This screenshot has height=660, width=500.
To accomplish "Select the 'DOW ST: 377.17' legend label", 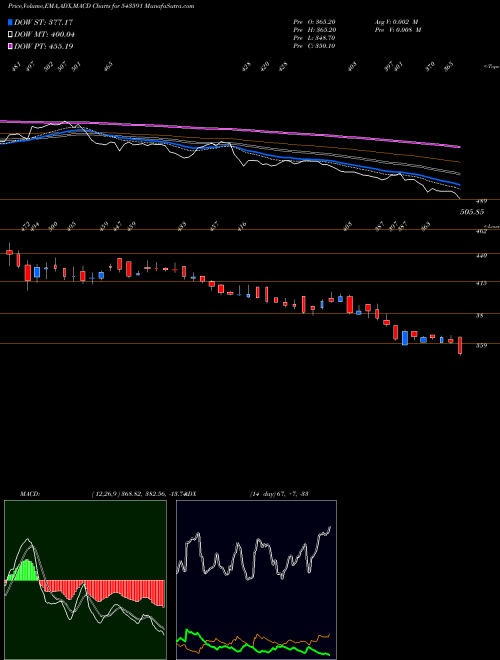I will (x=44, y=22).
